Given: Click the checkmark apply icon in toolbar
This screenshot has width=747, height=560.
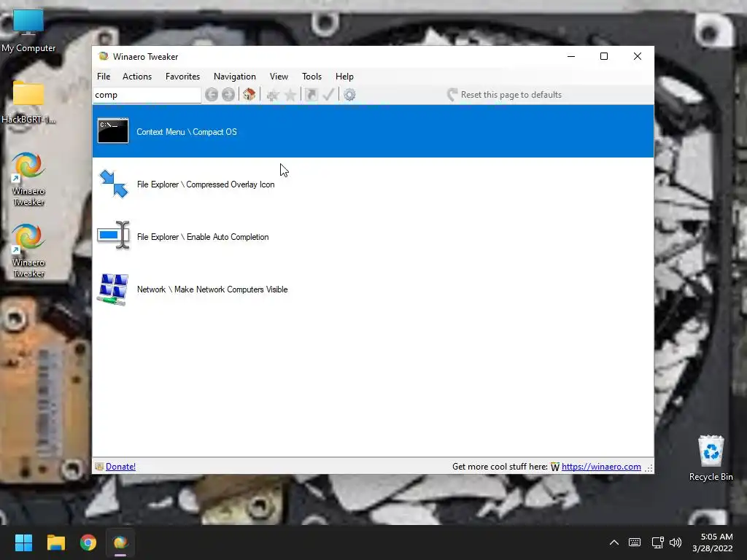Looking at the screenshot, I should pos(328,94).
